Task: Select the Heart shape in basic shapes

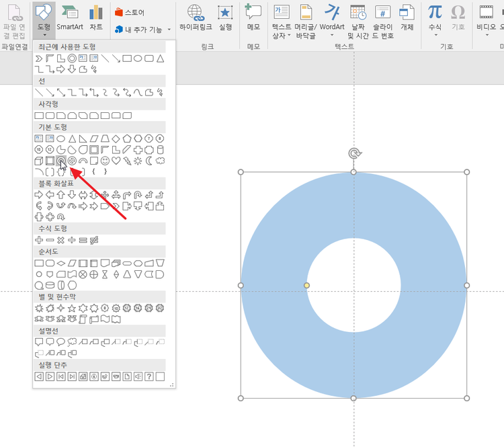Action: coord(116,161)
